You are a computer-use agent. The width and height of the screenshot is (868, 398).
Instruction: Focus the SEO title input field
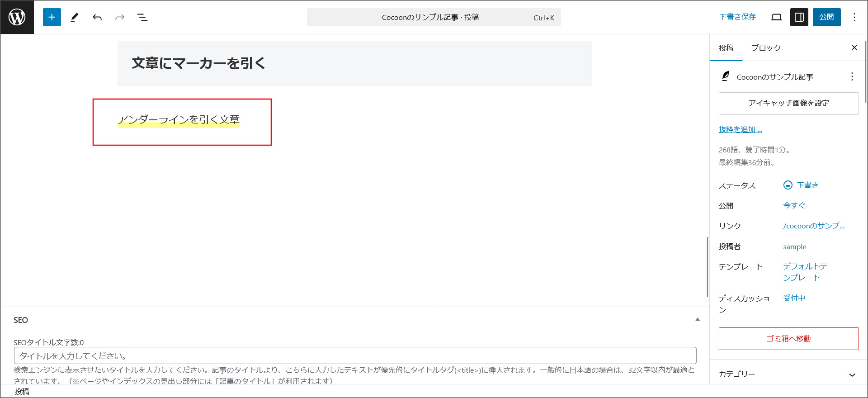coord(355,355)
